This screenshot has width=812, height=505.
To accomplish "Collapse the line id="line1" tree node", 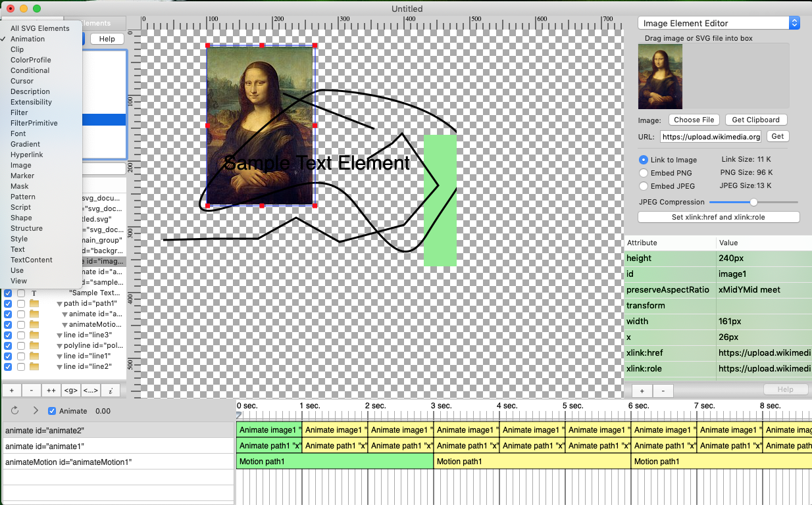I will coord(59,356).
